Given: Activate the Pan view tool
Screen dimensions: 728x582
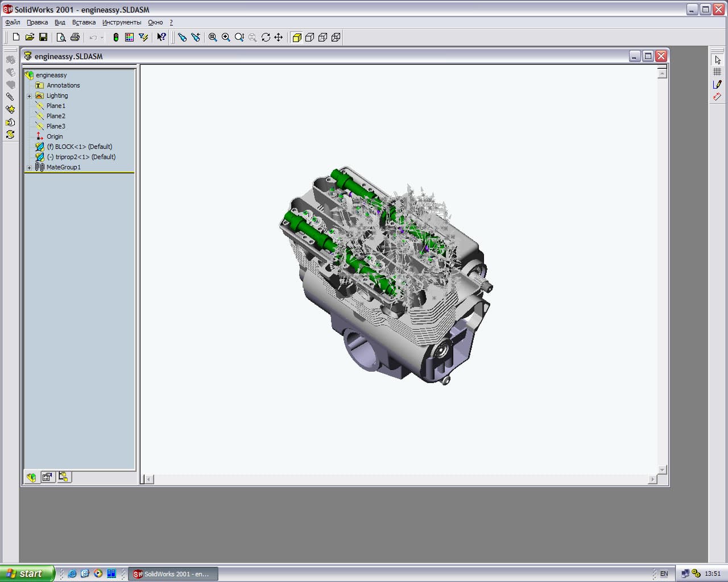Looking at the screenshot, I should [279, 38].
